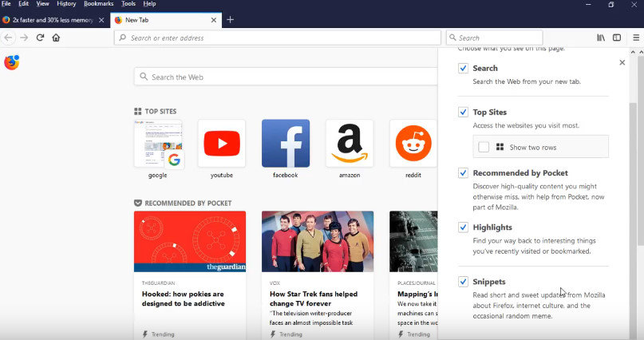The height and width of the screenshot is (340, 644).
Task: Click the Recommended by Pocket panel label
Action: tap(520, 173)
